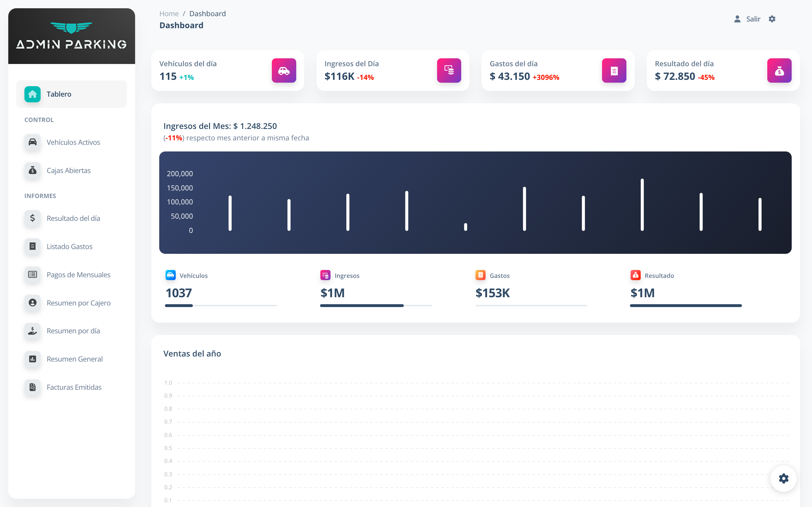Click the Tablero home icon in sidebar

click(32, 94)
